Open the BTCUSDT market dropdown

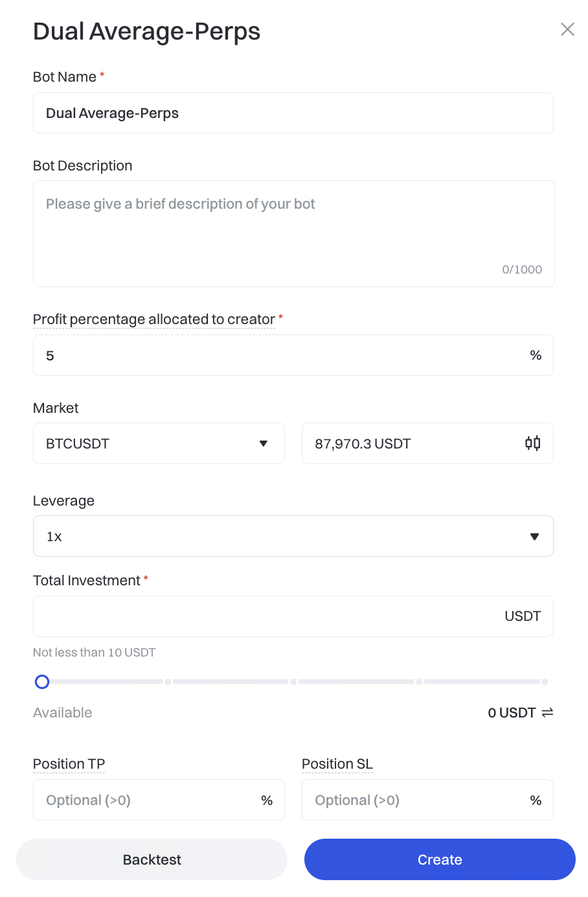[x=159, y=443]
